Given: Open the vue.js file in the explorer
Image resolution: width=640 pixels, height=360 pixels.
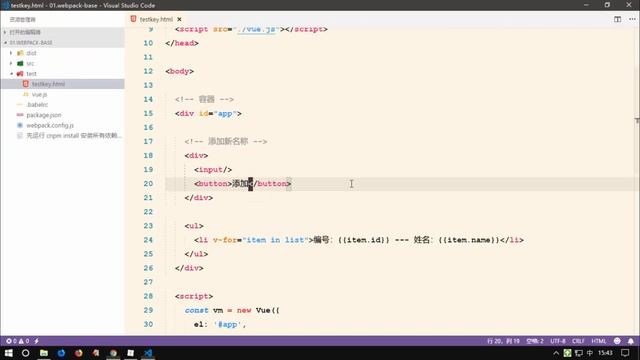Looking at the screenshot, I should [x=40, y=94].
